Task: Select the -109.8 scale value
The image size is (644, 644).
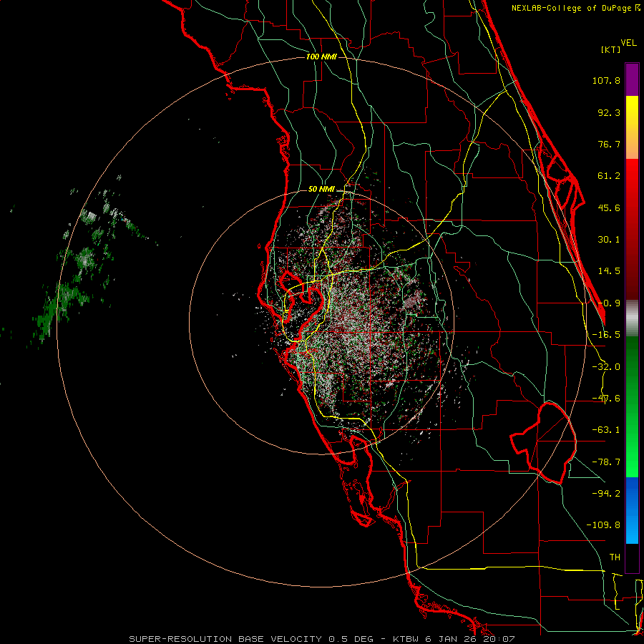Action: tap(603, 525)
